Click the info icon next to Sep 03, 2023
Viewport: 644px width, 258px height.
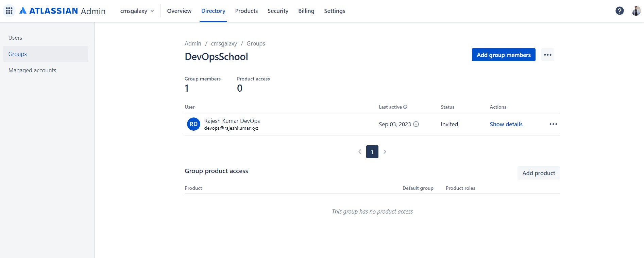pos(416,124)
